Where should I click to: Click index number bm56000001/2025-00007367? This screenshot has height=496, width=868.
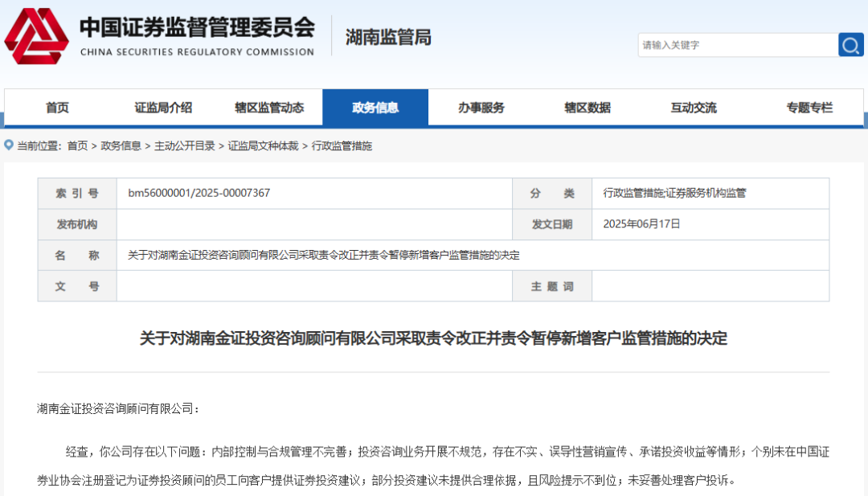pyautogui.click(x=199, y=193)
